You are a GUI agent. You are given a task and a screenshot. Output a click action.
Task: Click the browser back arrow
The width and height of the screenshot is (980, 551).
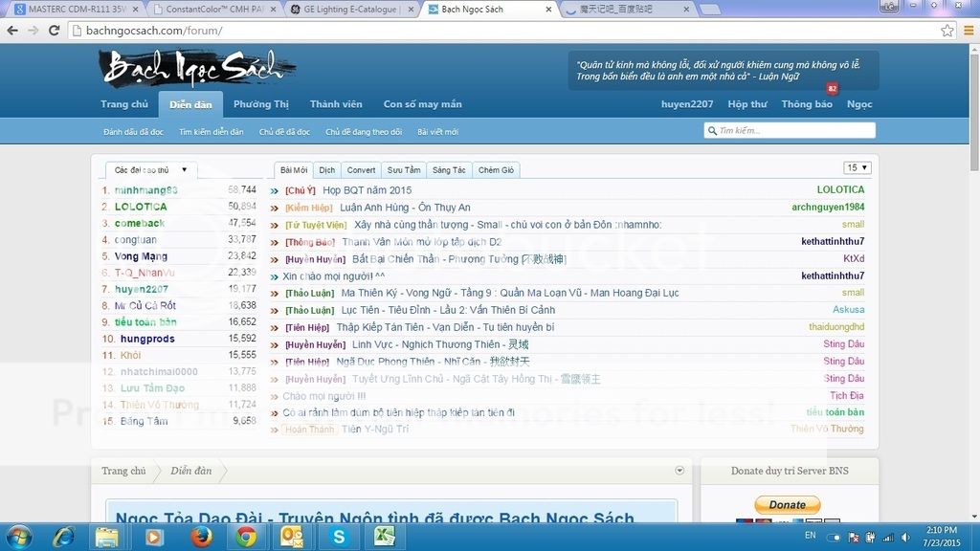point(12,30)
